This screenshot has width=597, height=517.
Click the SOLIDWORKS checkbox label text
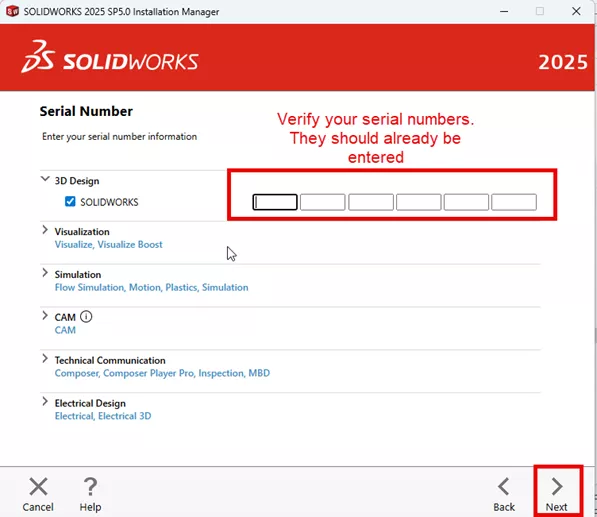pyautogui.click(x=109, y=202)
